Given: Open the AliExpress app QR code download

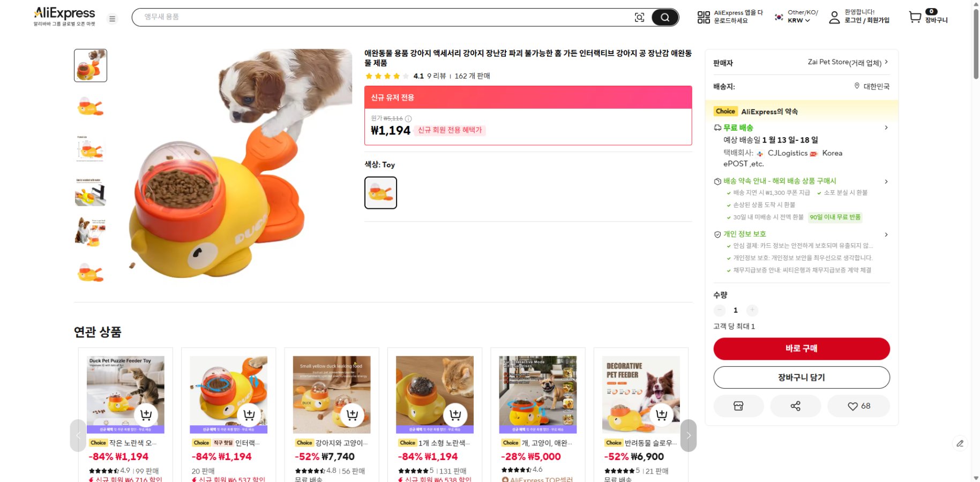Looking at the screenshot, I should point(704,17).
